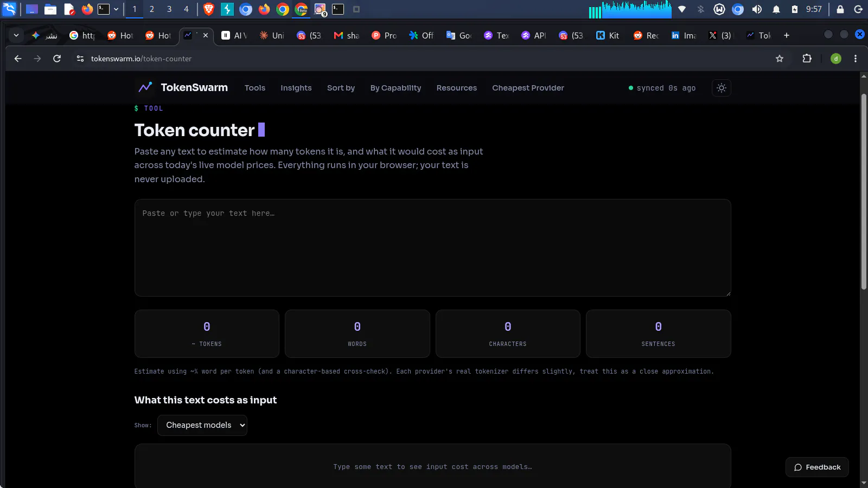Screen dimensions: 868x488
Task: Open the Chromium taskbar window icon
Action: click(246, 9)
